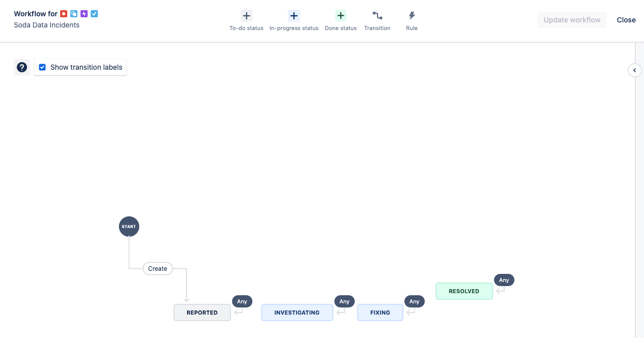The width and height of the screenshot is (644, 338).
Task: Select the RESOLVED status node
Action: click(464, 291)
